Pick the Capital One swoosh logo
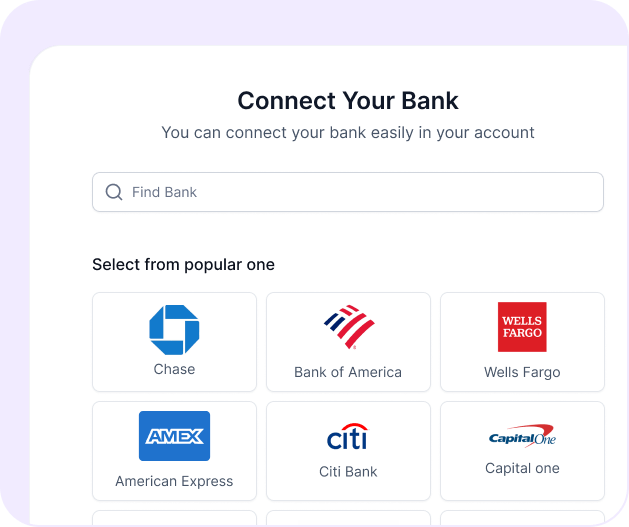The height and width of the screenshot is (527, 629). pyautogui.click(x=522, y=436)
